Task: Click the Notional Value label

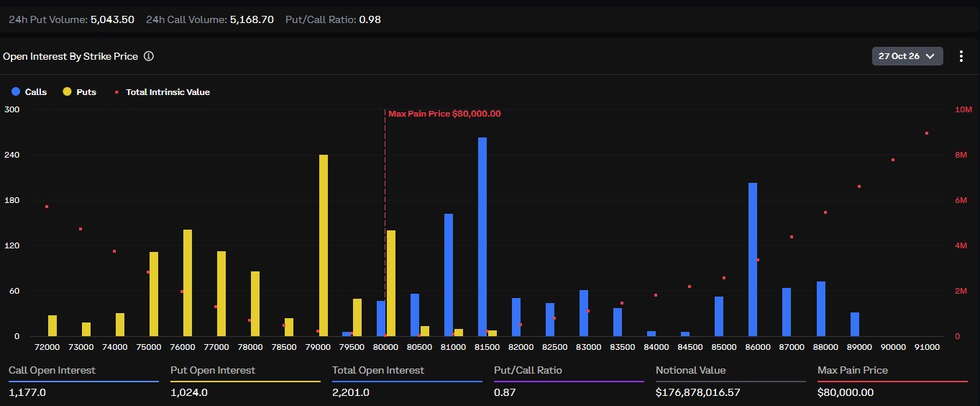Action: tap(691, 370)
